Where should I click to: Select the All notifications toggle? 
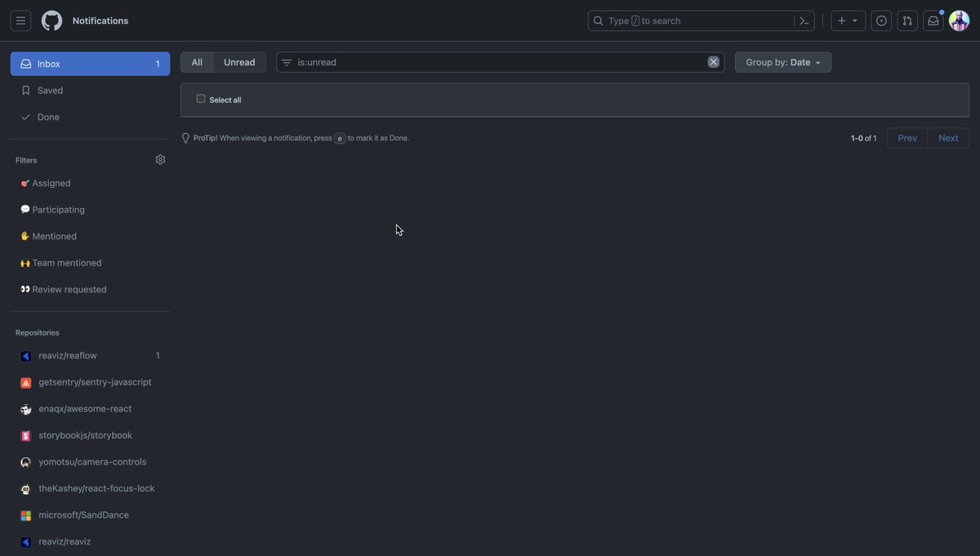pyautogui.click(x=196, y=61)
